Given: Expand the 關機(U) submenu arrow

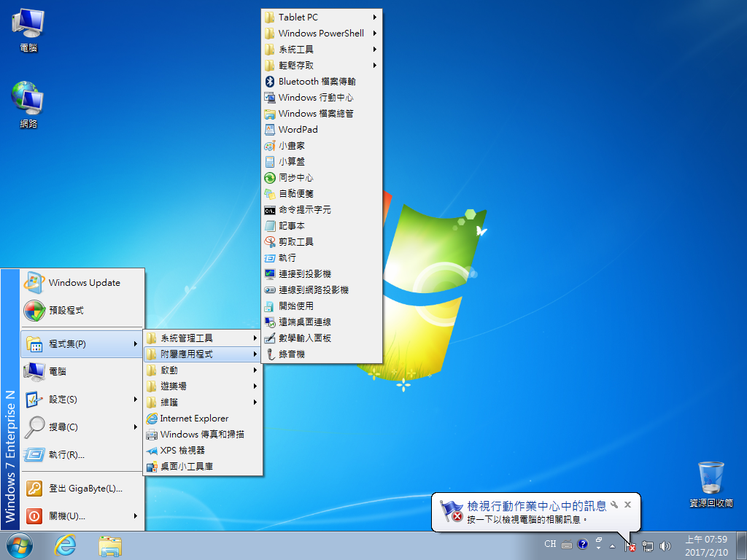Looking at the screenshot, I should 136,516.
